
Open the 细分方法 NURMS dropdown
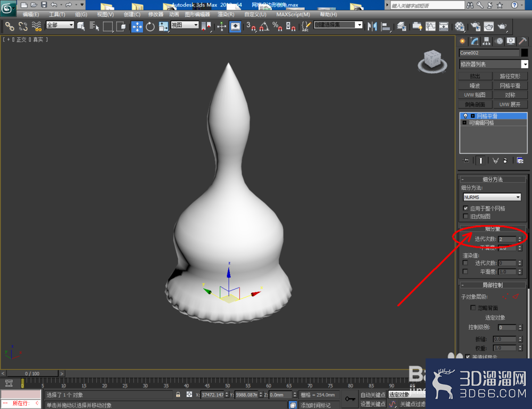tap(492, 197)
